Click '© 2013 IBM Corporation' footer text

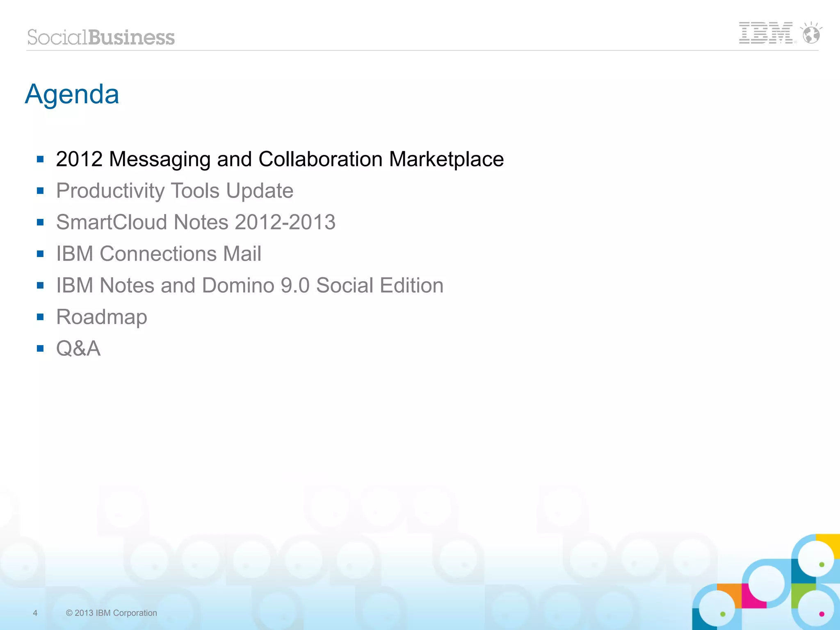(x=112, y=613)
